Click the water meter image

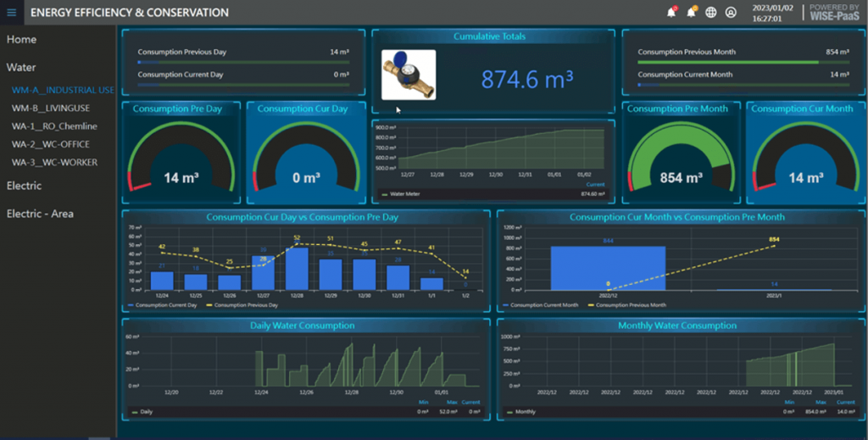point(409,75)
